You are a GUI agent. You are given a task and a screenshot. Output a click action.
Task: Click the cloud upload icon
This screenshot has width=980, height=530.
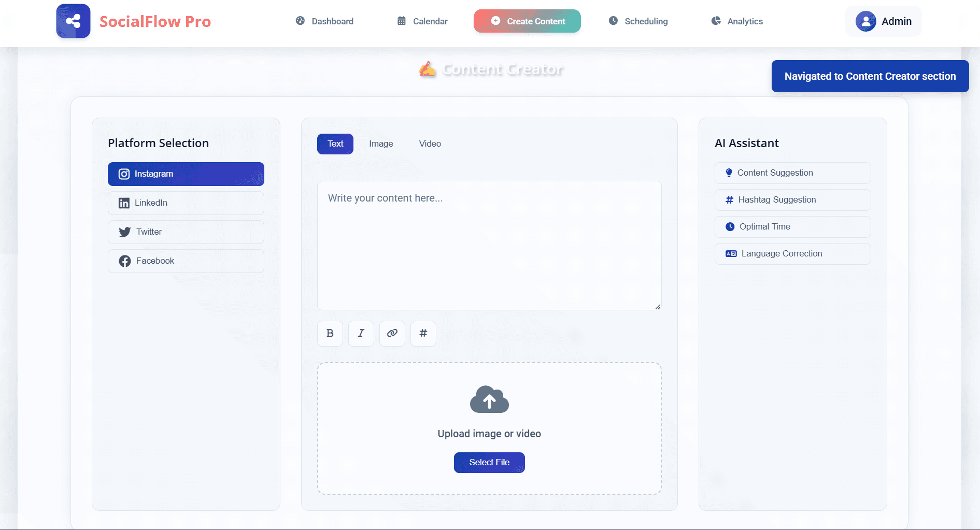(x=489, y=399)
